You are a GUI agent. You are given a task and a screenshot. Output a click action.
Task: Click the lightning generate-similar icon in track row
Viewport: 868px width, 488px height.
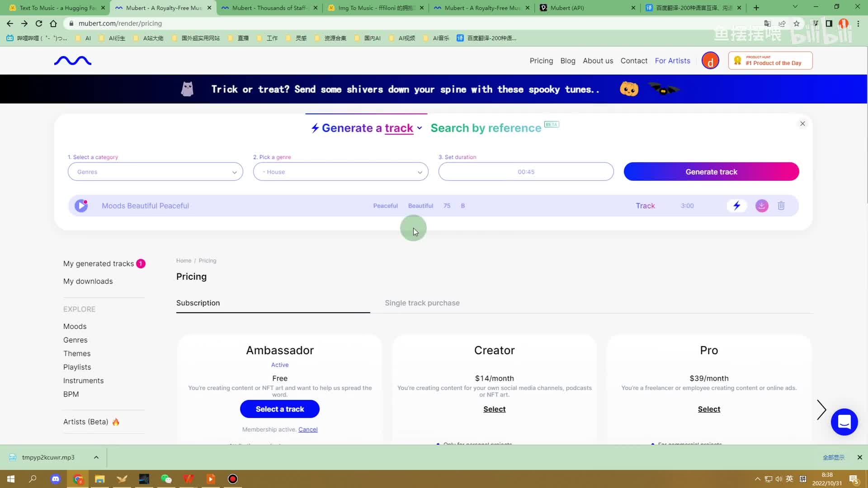[x=736, y=206]
